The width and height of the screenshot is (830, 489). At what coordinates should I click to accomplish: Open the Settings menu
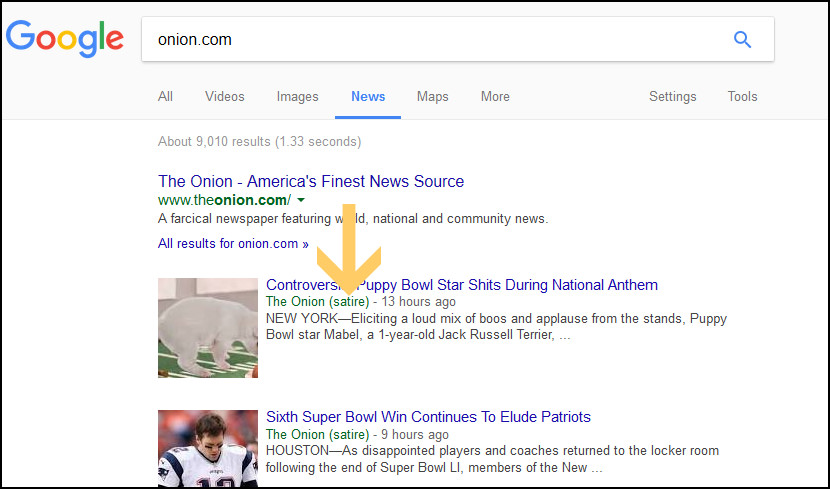(x=672, y=96)
